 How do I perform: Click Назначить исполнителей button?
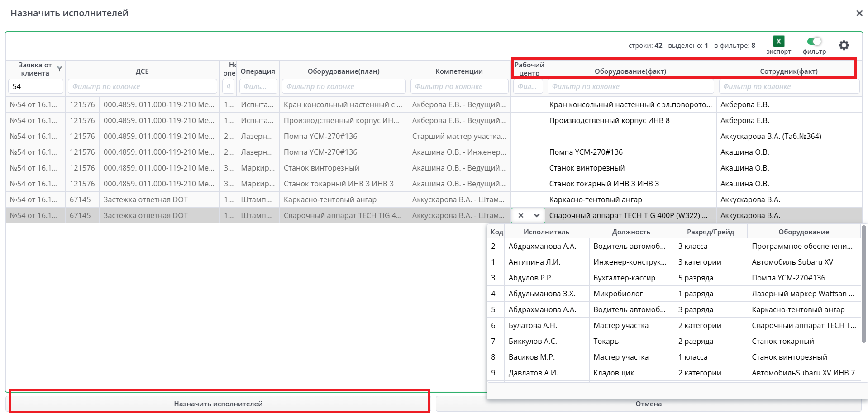[219, 404]
